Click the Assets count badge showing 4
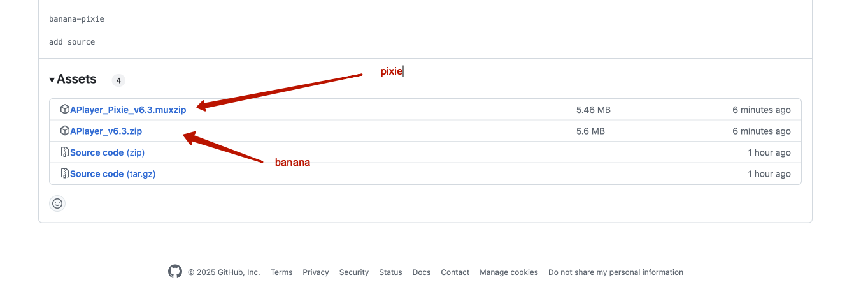868x287 pixels. (x=118, y=80)
